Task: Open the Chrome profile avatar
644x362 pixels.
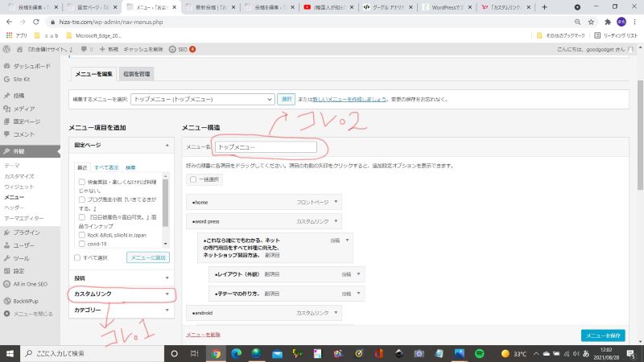Action: click(x=621, y=22)
